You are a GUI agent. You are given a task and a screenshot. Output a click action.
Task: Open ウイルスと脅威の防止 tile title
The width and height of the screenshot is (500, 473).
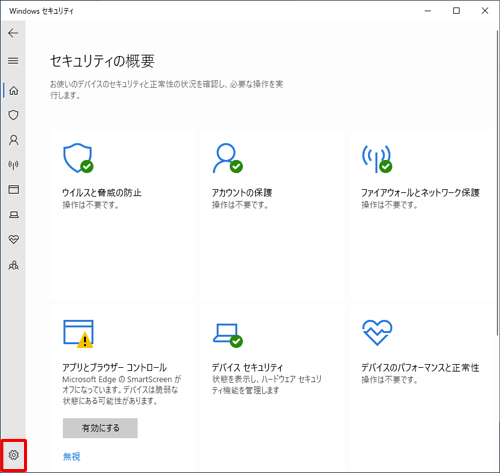point(102,193)
